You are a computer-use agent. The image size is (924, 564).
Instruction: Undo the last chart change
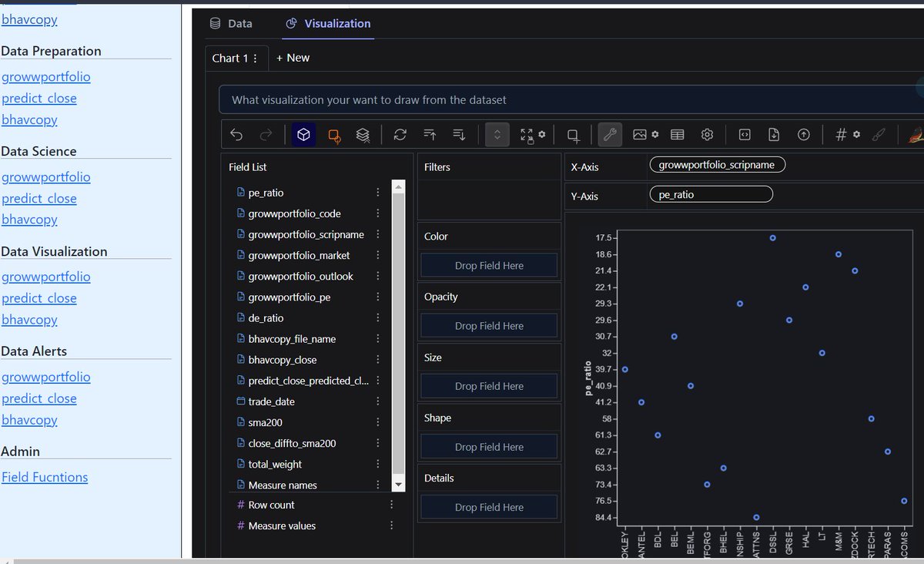[x=236, y=135]
